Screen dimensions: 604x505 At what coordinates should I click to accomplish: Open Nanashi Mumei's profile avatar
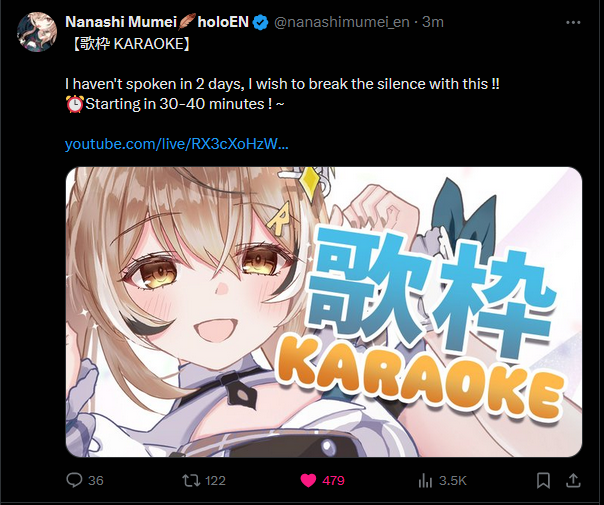pos(37,32)
